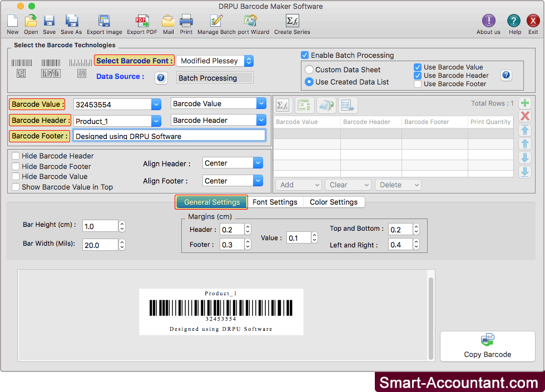The height and width of the screenshot is (392, 545).
Task: Expand the Product_1 header dropdown
Action: [156, 121]
